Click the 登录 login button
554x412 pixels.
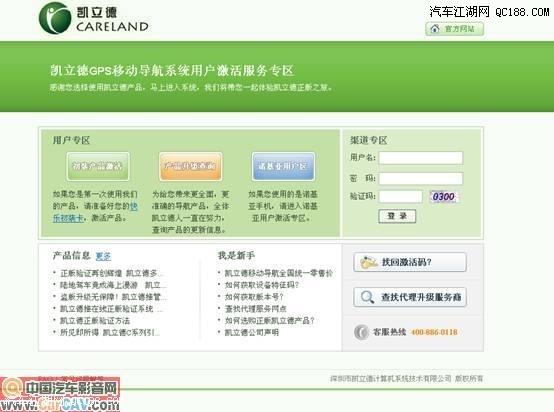(x=397, y=216)
